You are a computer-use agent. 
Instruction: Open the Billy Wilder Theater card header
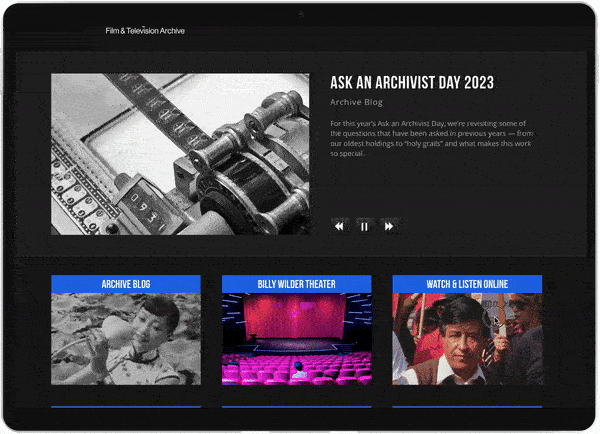coord(297,284)
